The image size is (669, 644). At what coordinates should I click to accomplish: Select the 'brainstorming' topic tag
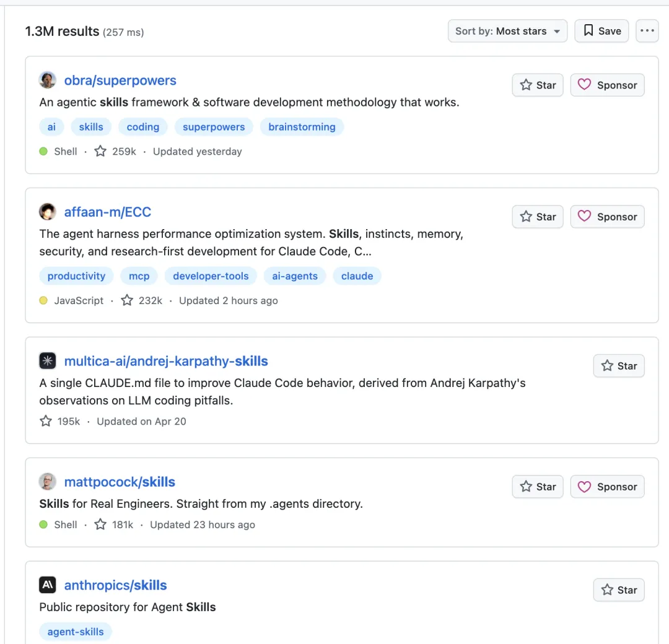point(302,127)
